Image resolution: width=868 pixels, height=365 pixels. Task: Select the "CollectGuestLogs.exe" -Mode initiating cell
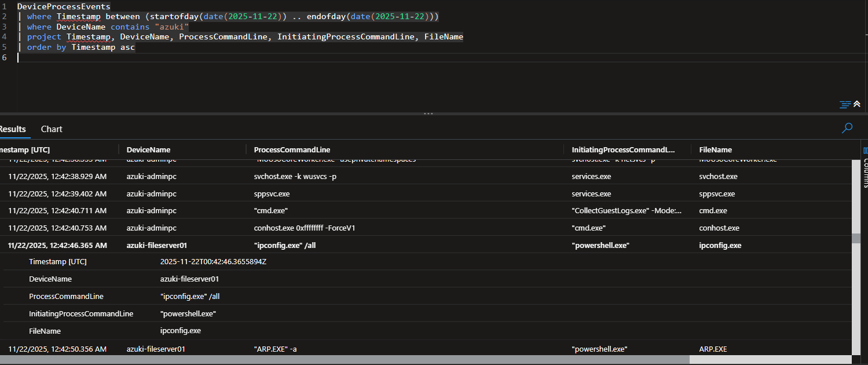(x=627, y=210)
